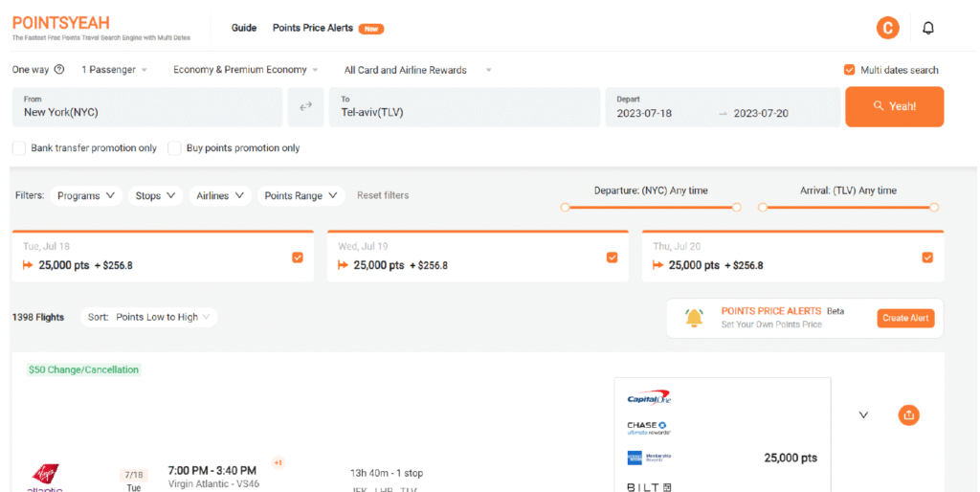Click flight time 7:00 PM - 3:40 PM
The width and height of the screenshot is (980, 492).
[x=212, y=470]
